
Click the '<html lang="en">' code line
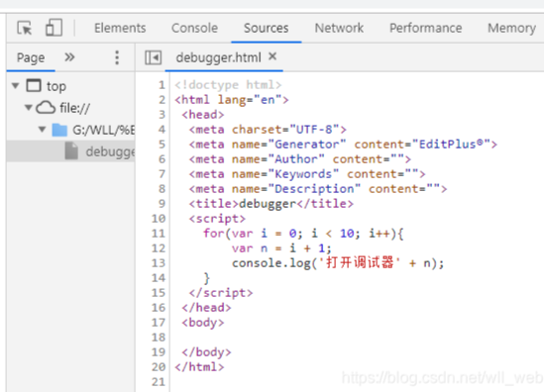coord(232,100)
